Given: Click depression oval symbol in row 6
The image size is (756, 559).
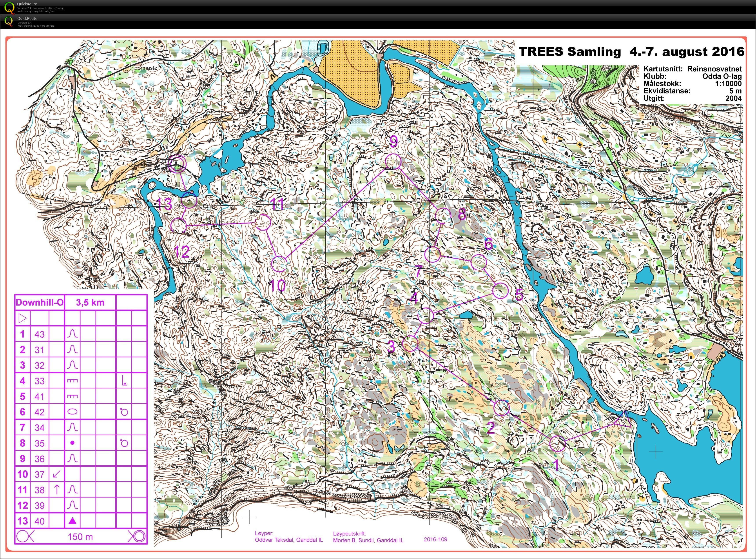Looking at the screenshot, I should 72,412.
